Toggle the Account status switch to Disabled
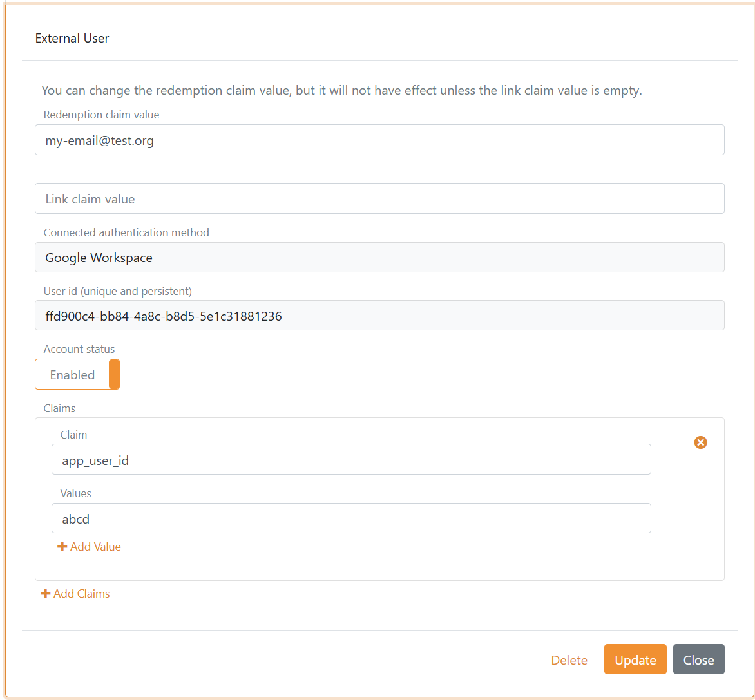Viewport: 755px width, 700px height. (x=77, y=374)
